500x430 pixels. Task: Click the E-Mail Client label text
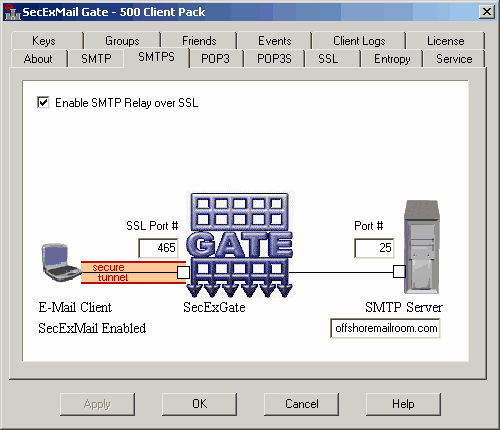tap(75, 307)
